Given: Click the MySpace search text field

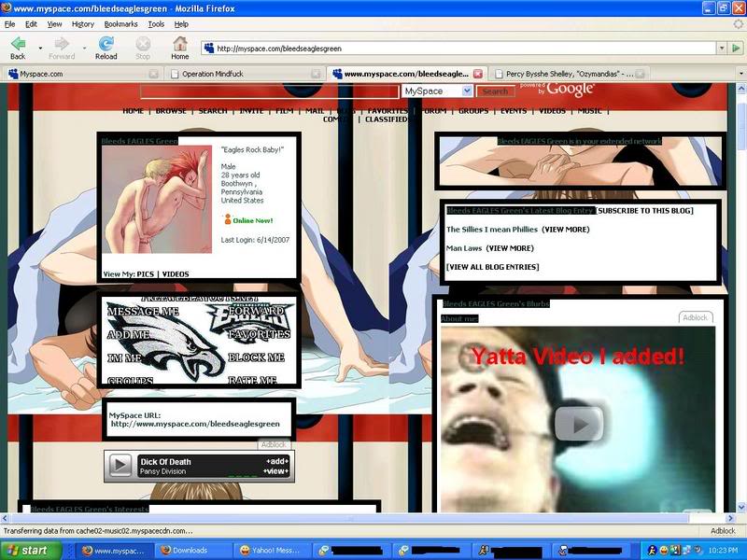Looking at the screenshot, I should [x=269, y=91].
